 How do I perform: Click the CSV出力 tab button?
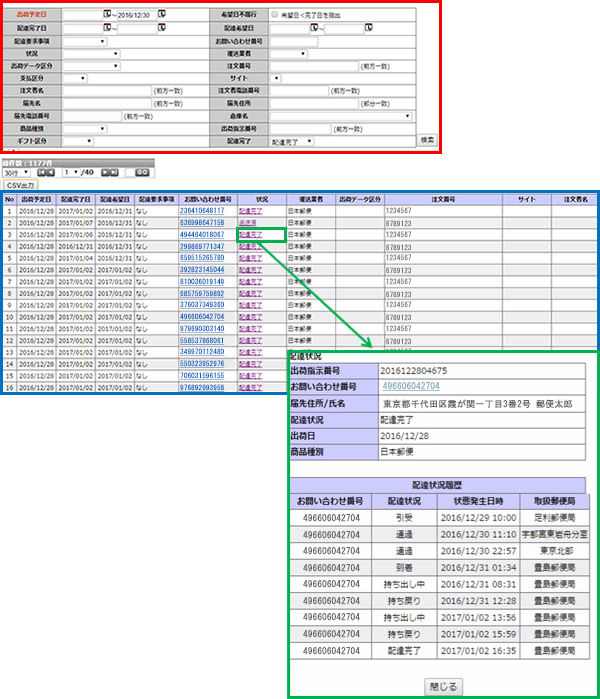coord(20,185)
